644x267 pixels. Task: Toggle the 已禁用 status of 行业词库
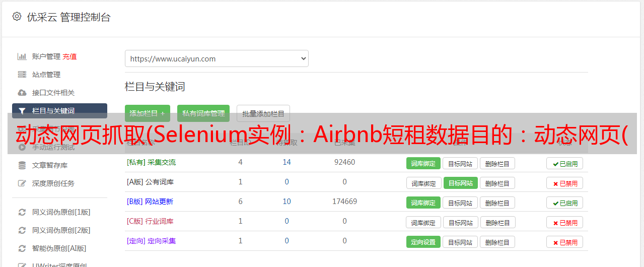click(x=565, y=222)
